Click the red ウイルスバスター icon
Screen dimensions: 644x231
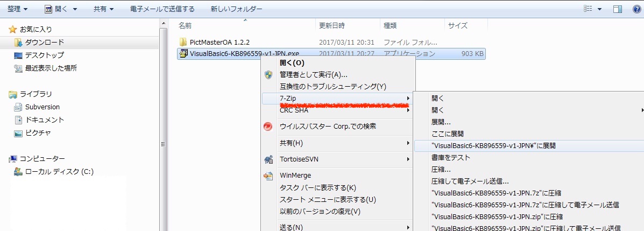point(268,127)
